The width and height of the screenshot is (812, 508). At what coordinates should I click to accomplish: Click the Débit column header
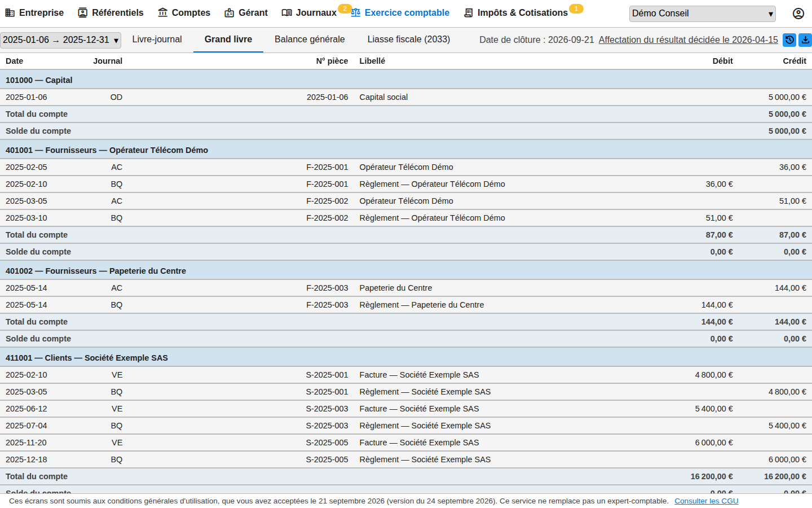pyautogui.click(x=722, y=61)
